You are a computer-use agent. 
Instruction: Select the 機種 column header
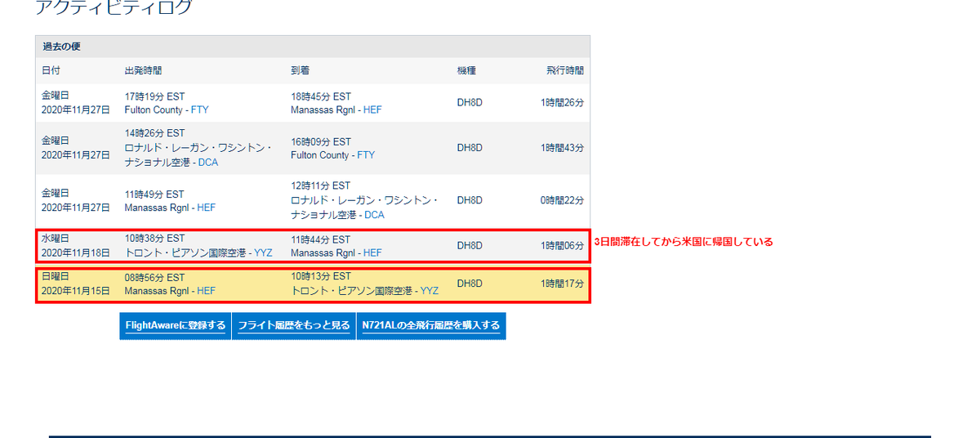(466, 70)
